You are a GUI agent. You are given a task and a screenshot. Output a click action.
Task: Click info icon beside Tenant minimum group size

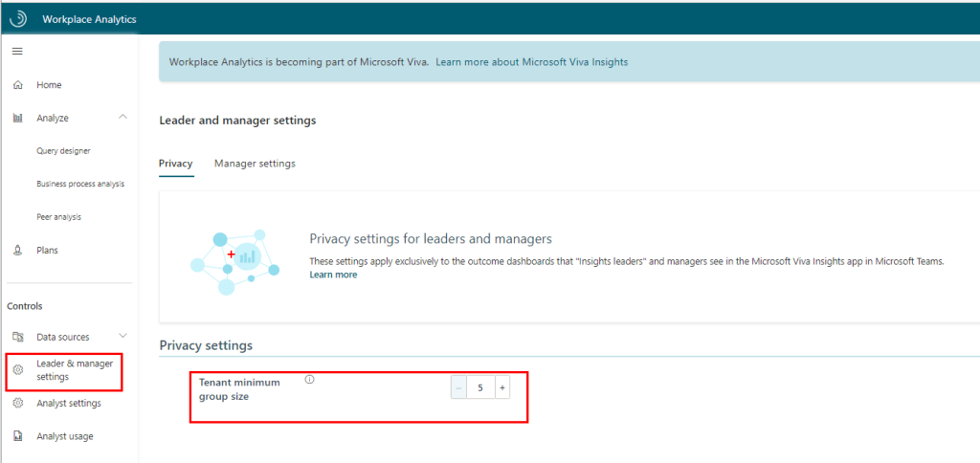pos(309,380)
